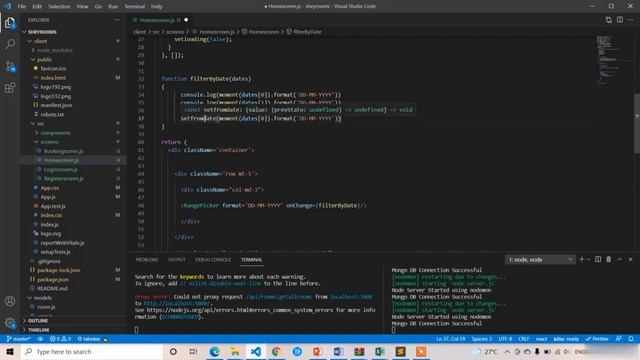Click the Windows Start button
Viewport: 640px width, 360px height.
10,351
